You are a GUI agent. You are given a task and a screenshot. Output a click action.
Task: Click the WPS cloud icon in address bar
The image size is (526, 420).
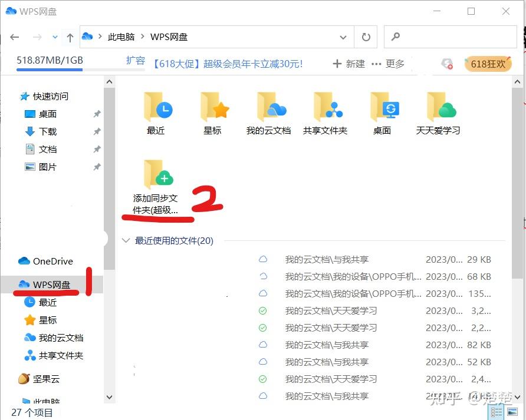(87, 36)
